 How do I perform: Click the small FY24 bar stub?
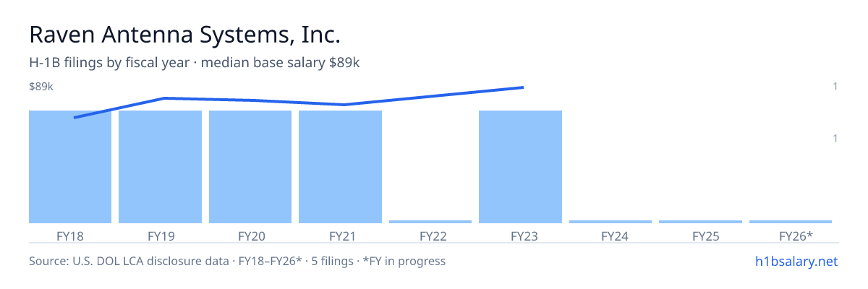coord(610,222)
